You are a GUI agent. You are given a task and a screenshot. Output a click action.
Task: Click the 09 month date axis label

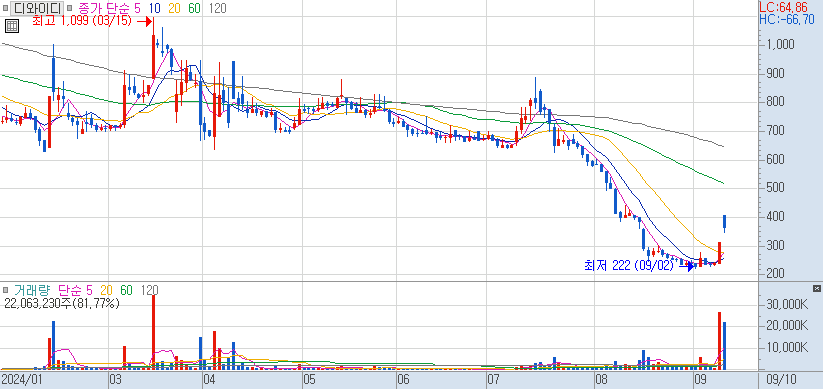(700, 379)
